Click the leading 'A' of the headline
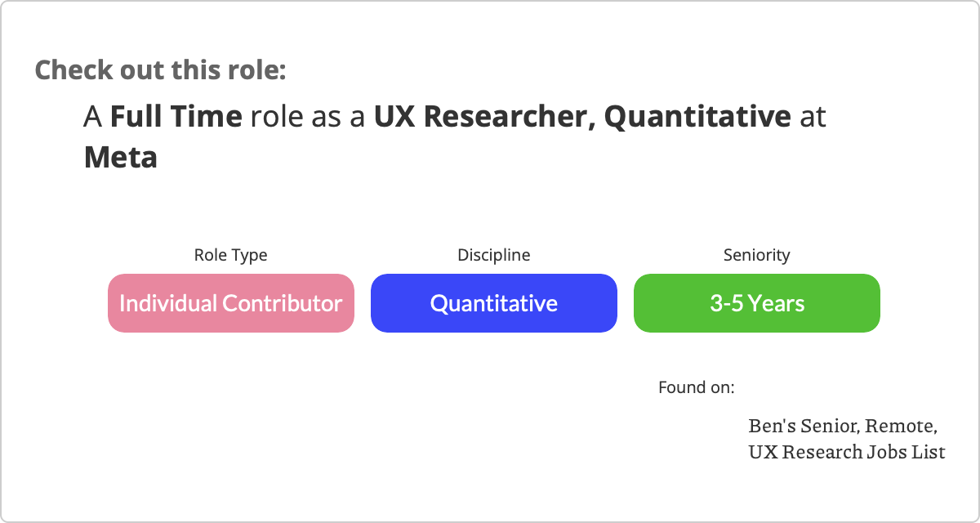Viewport: 980px width, 523px height. (x=93, y=118)
